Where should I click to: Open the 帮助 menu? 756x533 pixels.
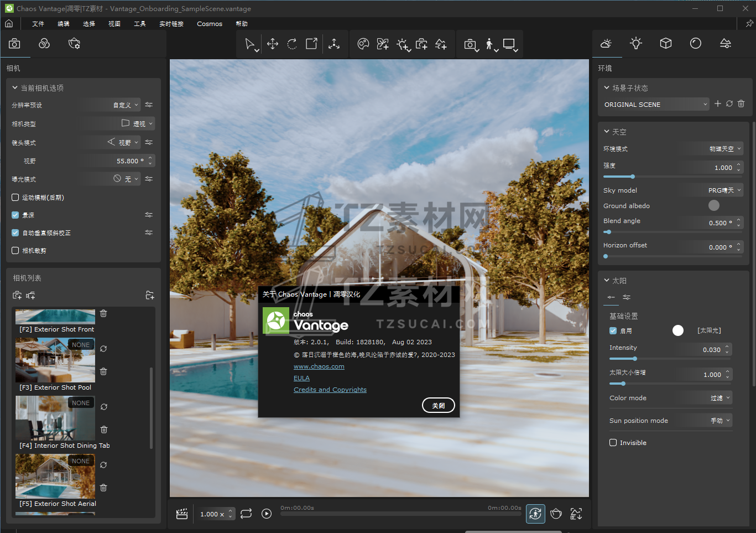242,24
